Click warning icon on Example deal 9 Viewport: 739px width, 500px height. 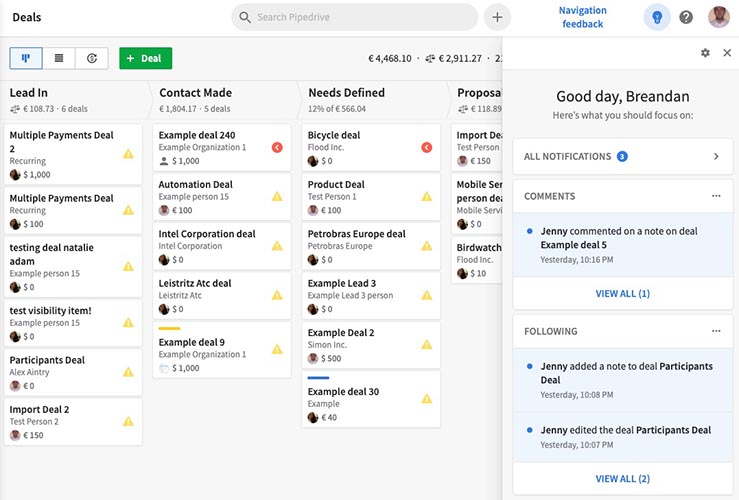[277, 350]
